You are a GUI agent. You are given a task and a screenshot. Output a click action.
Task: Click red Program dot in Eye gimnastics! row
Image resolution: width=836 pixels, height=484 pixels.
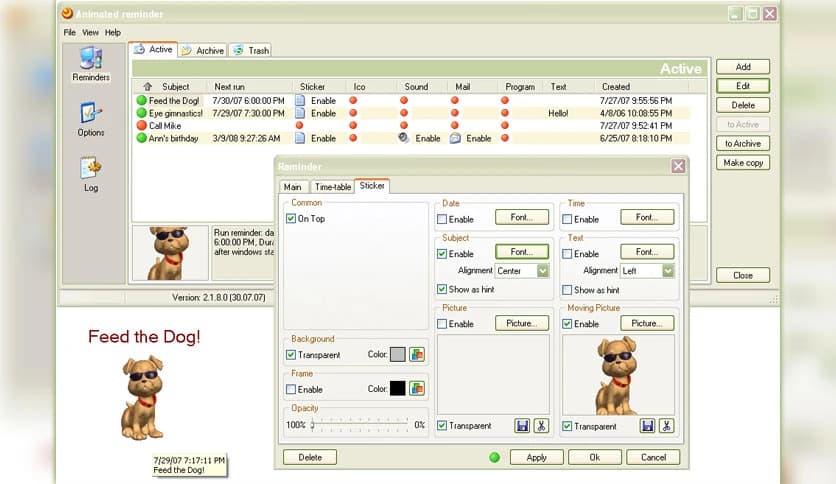(505, 113)
